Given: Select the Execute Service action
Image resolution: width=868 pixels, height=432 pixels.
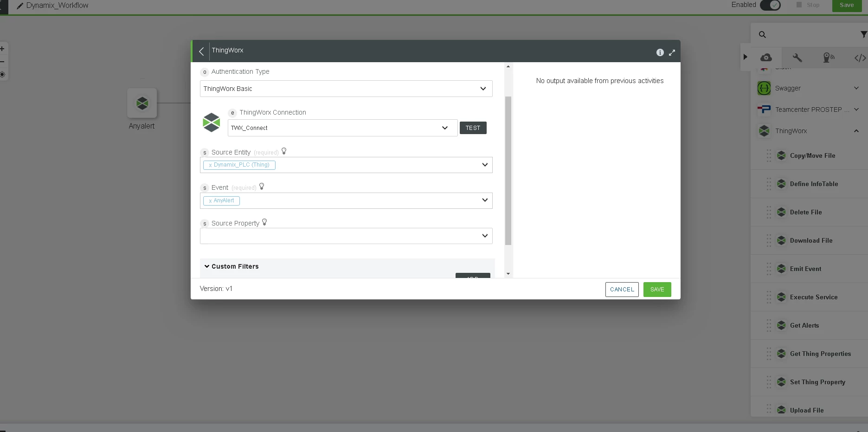Looking at the screenshot, I should (809, 297).
